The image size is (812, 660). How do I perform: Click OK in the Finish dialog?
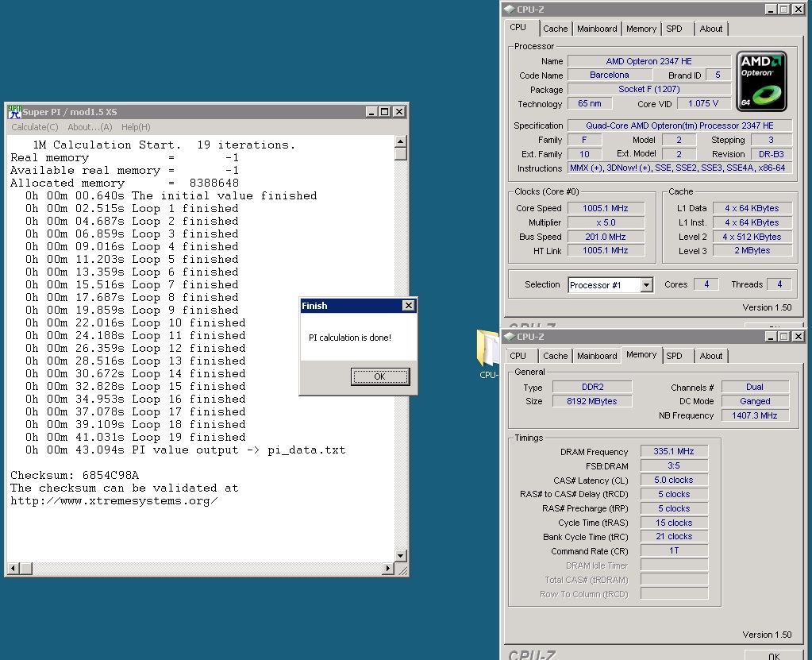coord(380,376)
